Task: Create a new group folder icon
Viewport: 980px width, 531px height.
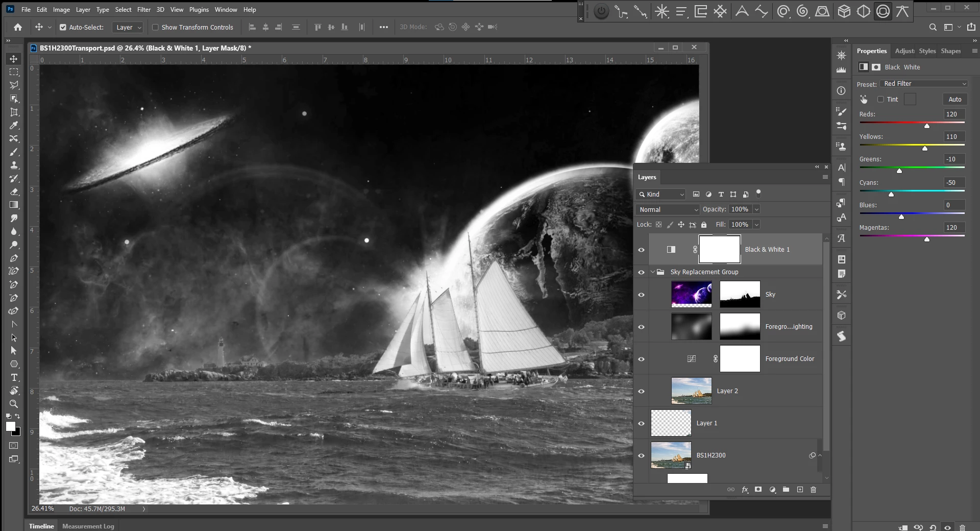Action: [786, 490]
